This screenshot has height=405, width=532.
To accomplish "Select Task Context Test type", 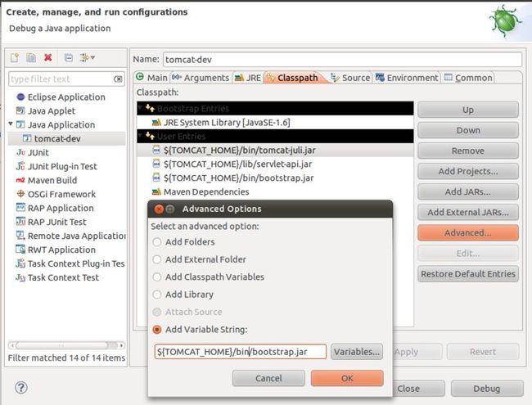I will click(x=63, y=278).
